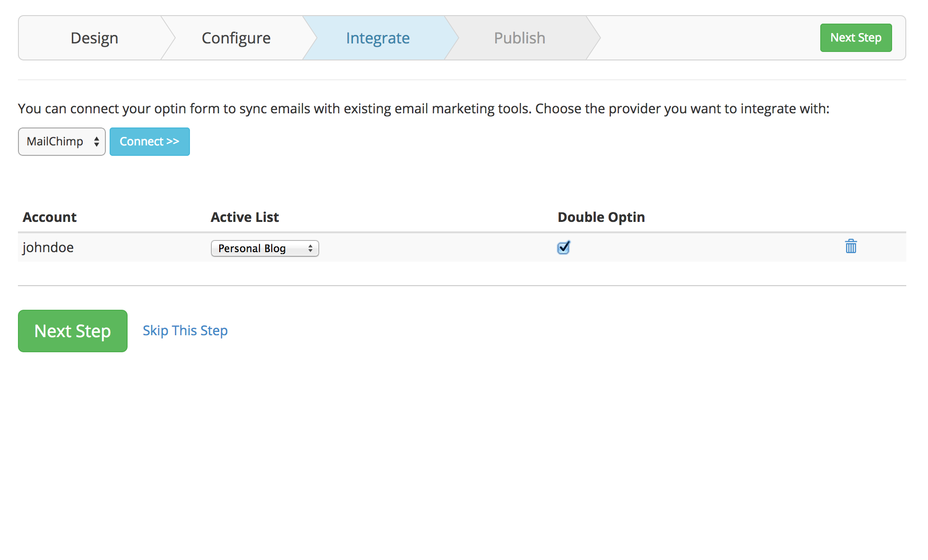Click the small arrows on the Personal Blog selector
The width and height of the screenshot is (928, 560).
tap(310, 248)
